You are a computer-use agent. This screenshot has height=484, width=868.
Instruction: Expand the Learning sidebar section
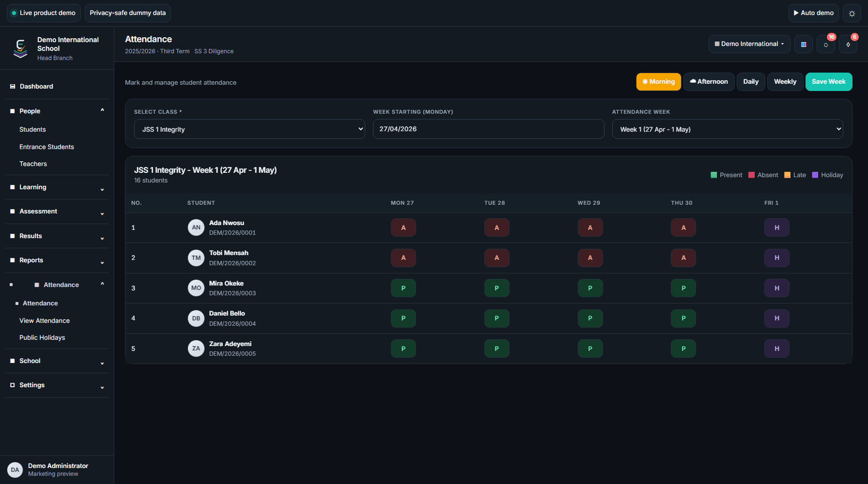click(x=57, y=187)
